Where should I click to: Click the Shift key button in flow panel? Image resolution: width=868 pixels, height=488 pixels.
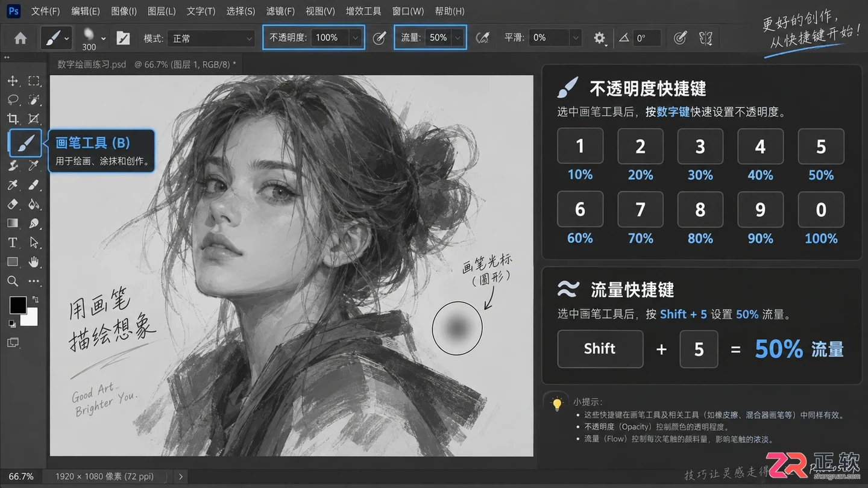[x=600, y=349]
